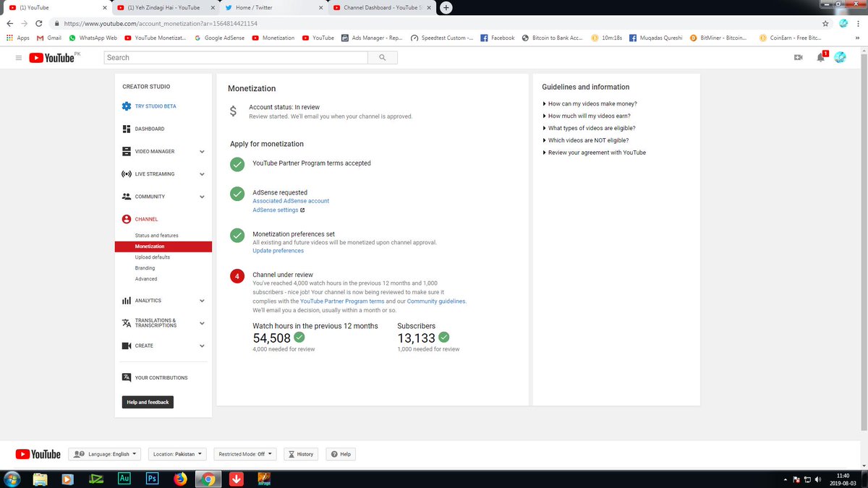Open Advanced under Channel
The height and width of the screenshot is (488, 868).
146,279
